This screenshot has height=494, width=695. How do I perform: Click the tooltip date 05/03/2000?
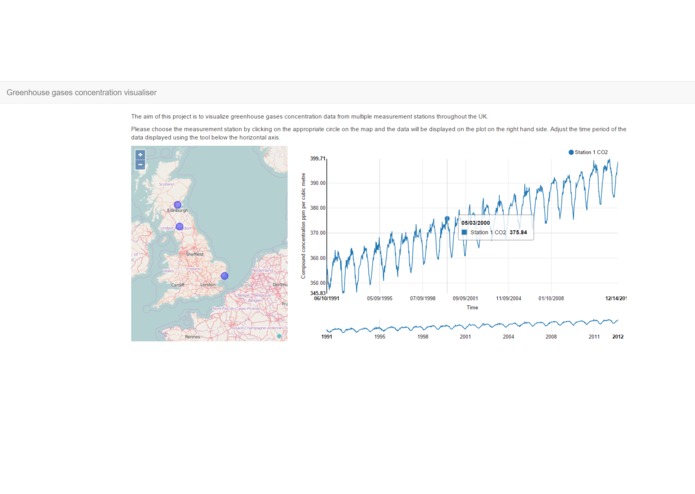coord(475,223)
